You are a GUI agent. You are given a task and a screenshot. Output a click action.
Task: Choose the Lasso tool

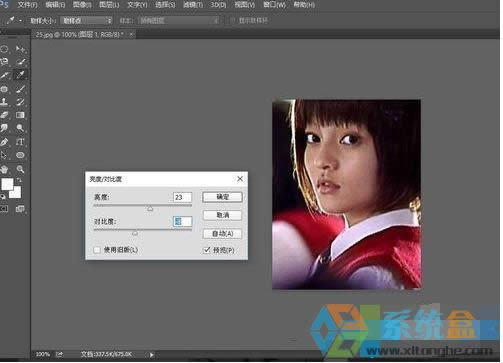(x=4, y=62)
